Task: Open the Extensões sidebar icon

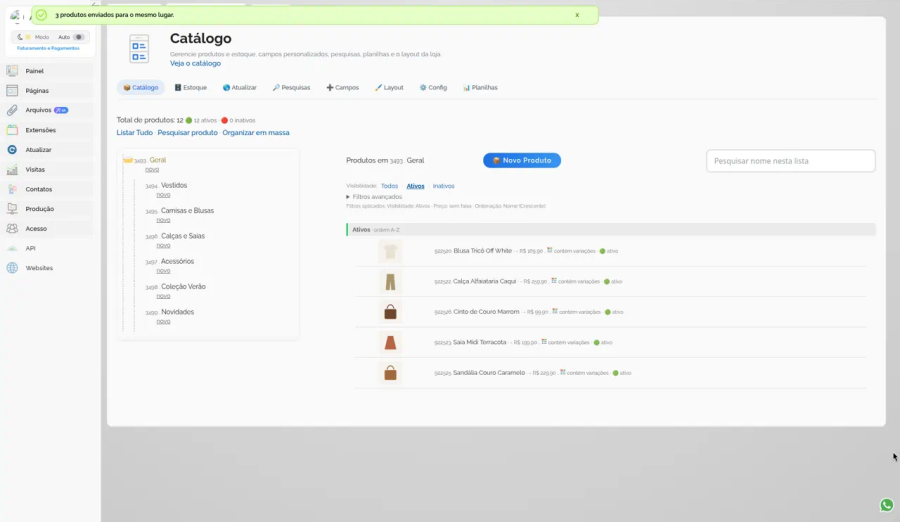Action: pos(12,130)
